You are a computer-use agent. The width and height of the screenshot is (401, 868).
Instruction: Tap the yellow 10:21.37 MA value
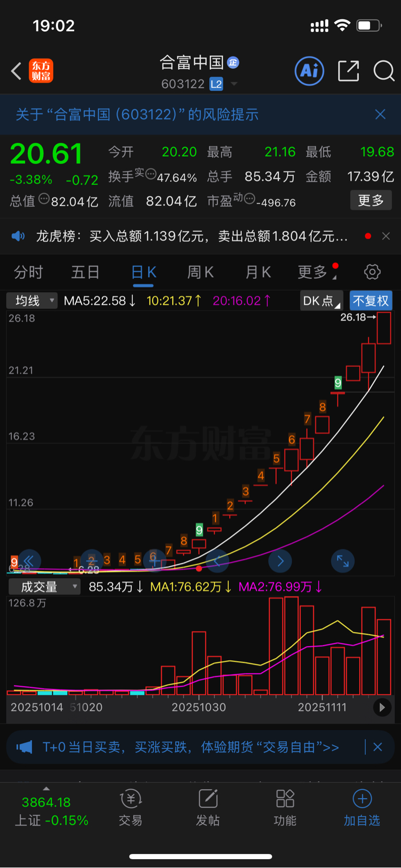pos(174,301)
